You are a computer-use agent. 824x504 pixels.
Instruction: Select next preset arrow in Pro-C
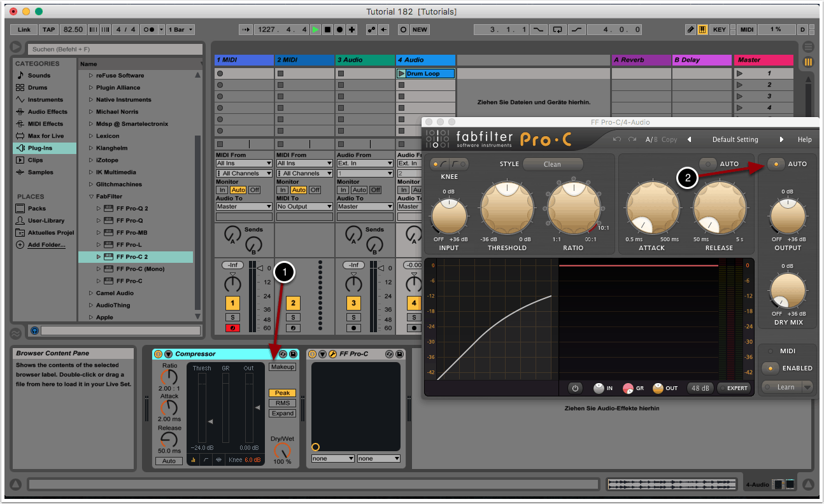781,139
